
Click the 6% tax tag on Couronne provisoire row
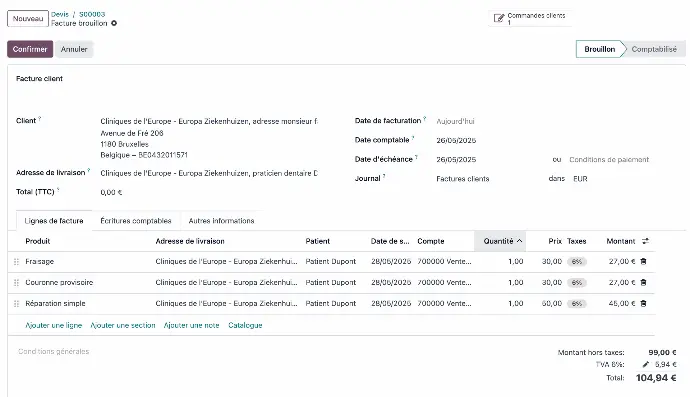click(x=576, y=283)
